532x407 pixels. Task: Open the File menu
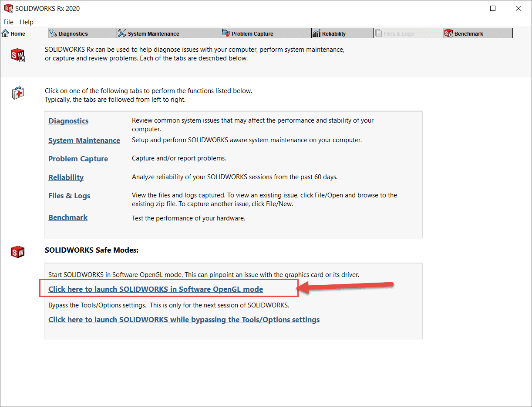coord(8,22)
